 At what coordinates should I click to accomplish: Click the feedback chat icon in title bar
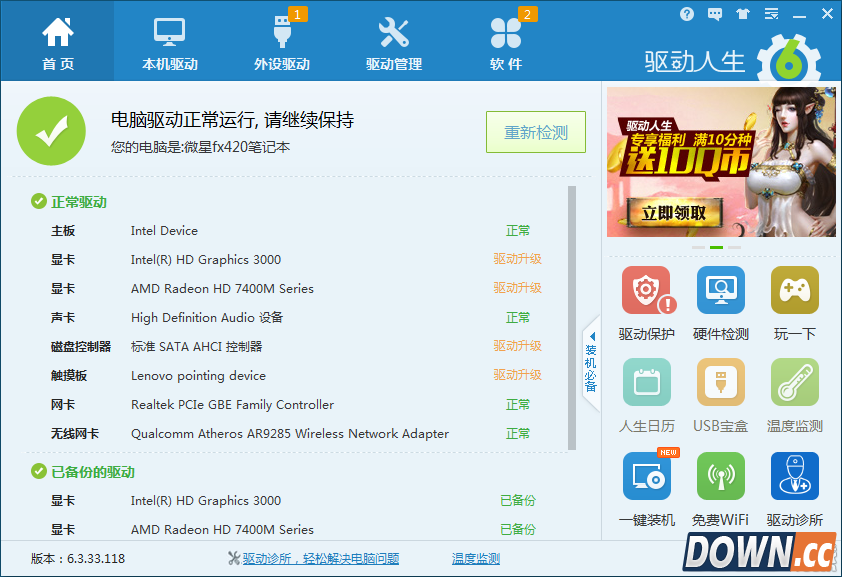[713, 14]
